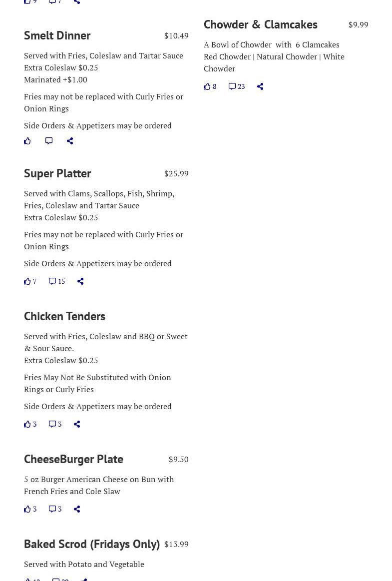
Task: Share the CheeseBurger Plate item
Action: (77, 509)
